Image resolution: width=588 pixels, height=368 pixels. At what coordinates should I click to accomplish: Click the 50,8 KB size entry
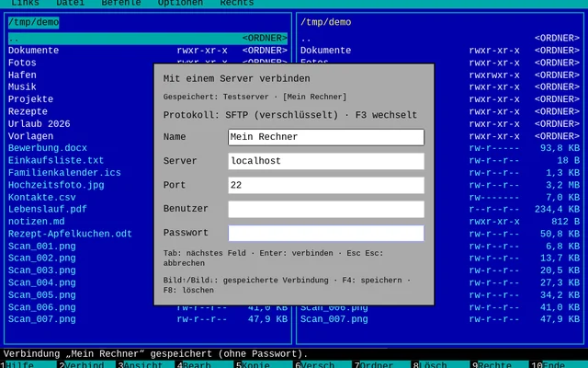pos(560,234)
